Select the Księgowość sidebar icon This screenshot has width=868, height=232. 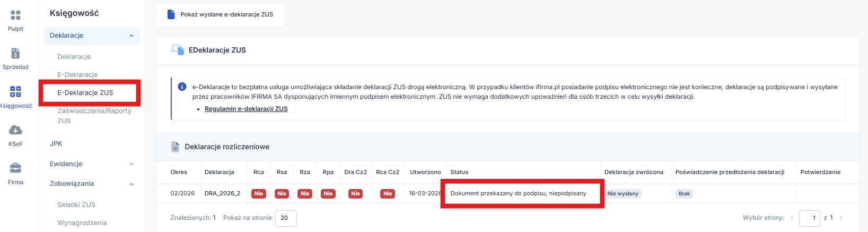15,92
